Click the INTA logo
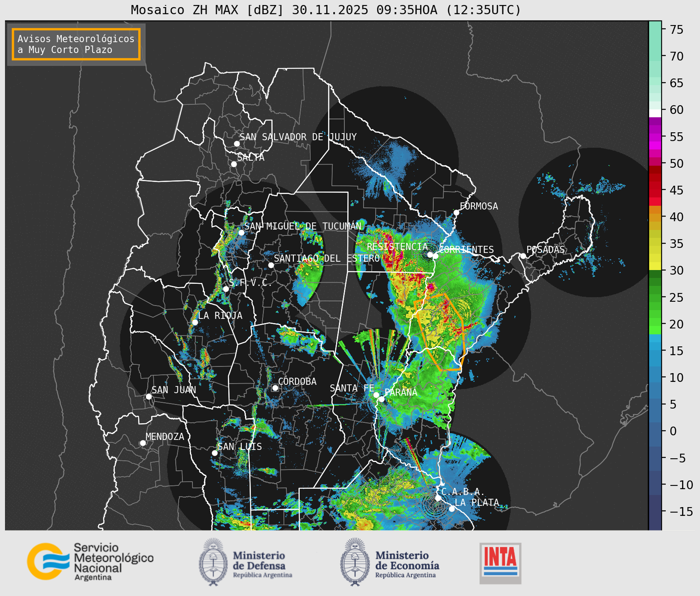This screenshot has width=700, height=596. [500, 563]
